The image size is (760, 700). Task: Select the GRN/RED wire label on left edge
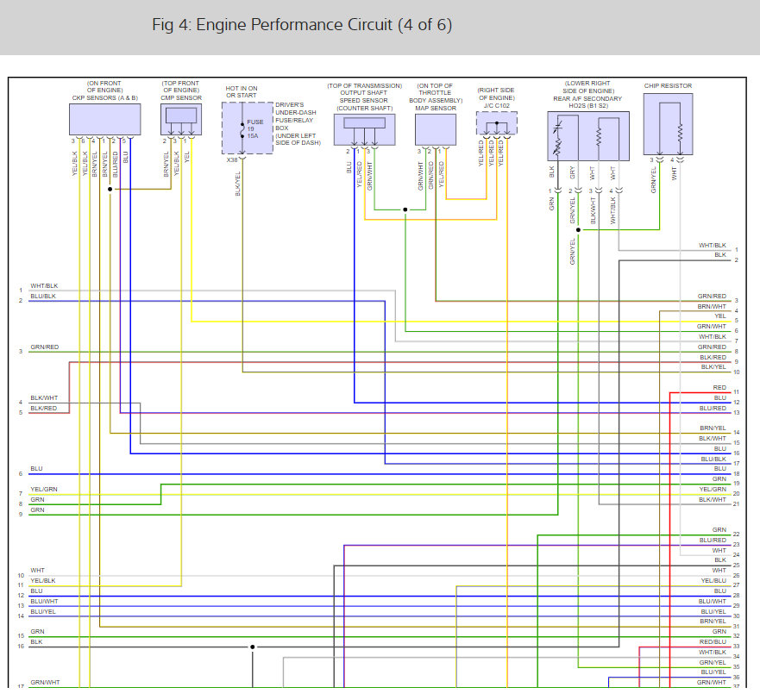pyautogui.click(x=45, y=347)
